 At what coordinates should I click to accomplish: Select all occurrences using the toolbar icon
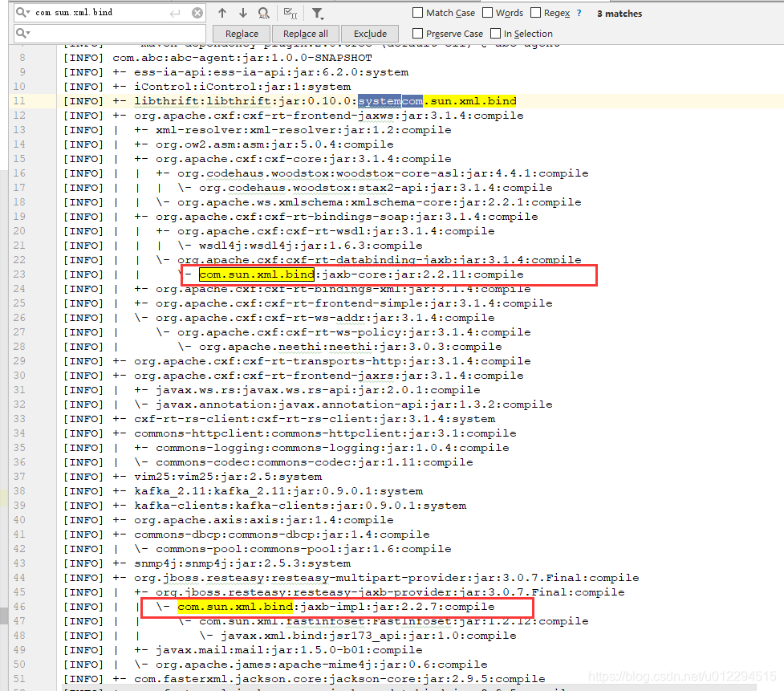click(263, 12)
